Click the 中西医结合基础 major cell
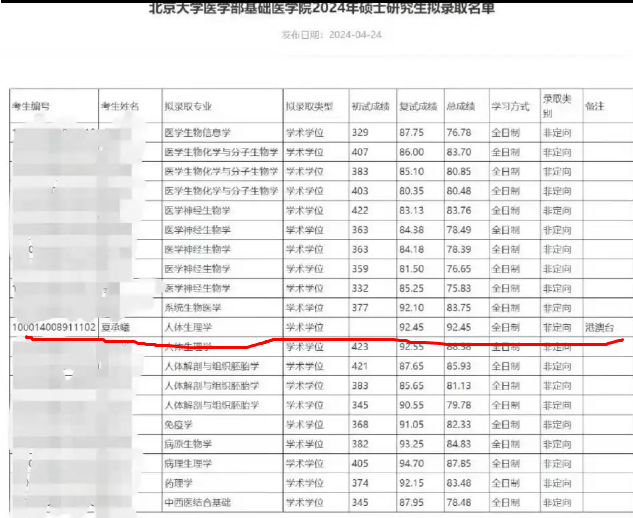The width and height of the screenshot is (633, 518). tap(197, 503)
